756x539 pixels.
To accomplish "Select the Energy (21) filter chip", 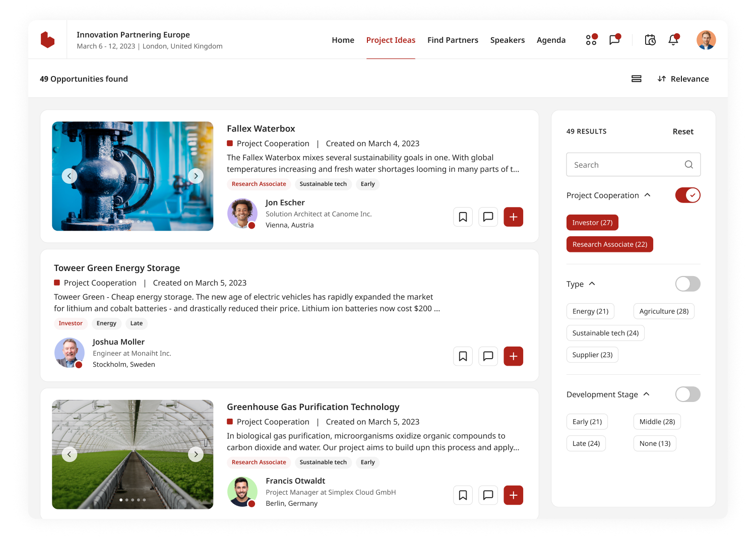I will tap(591, 311).
